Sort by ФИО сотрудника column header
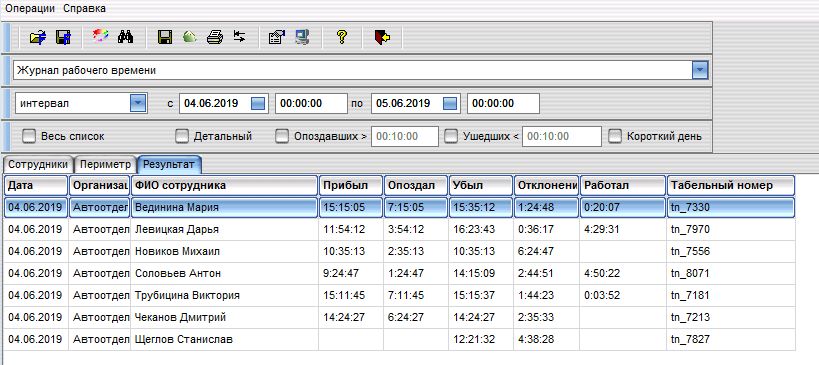This screenshot has width=819, height=365. 225,185
